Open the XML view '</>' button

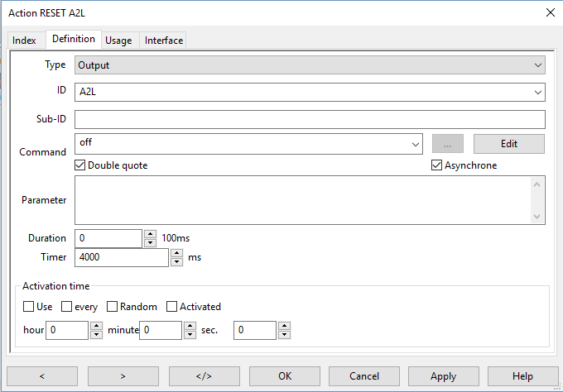(x=205, y=376)
